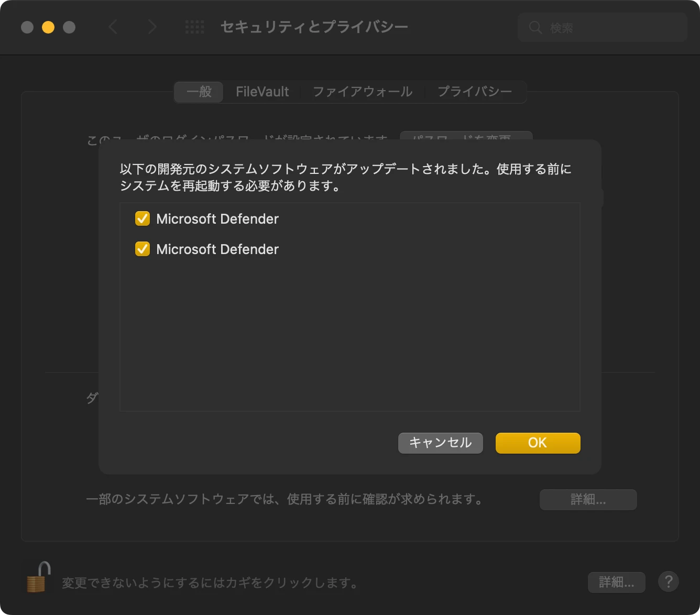Click the forward navigation arrow
Screen dimensions: 700x615
(x=152, y=27)
